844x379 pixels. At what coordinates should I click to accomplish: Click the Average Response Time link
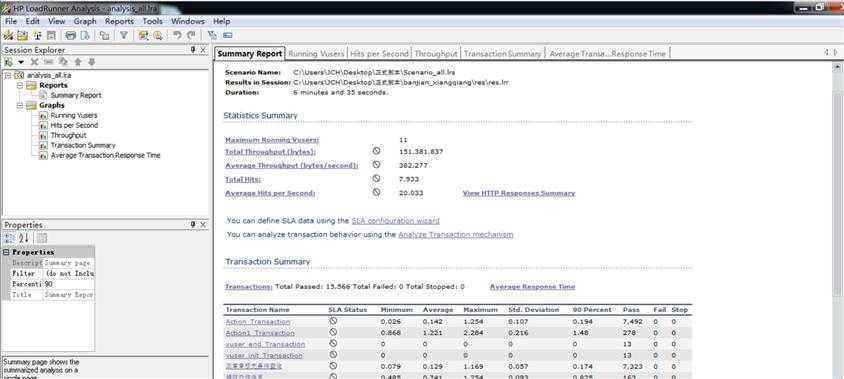click(532, 287)
